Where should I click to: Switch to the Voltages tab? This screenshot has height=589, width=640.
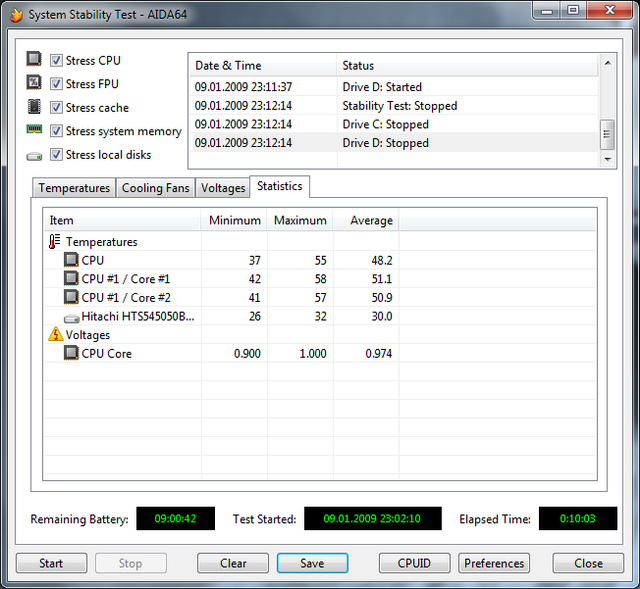click(x=223, y=188)
